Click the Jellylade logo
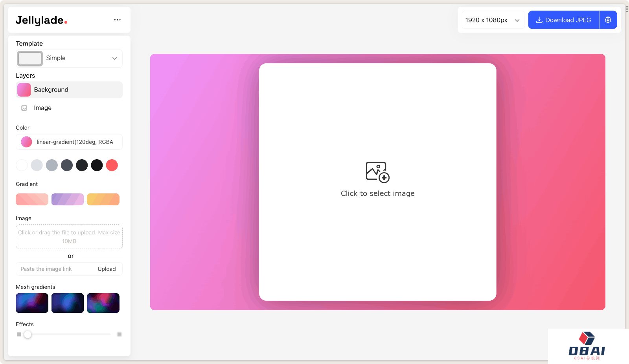This screenshot has width=629, height=364. tap(41, 20)
